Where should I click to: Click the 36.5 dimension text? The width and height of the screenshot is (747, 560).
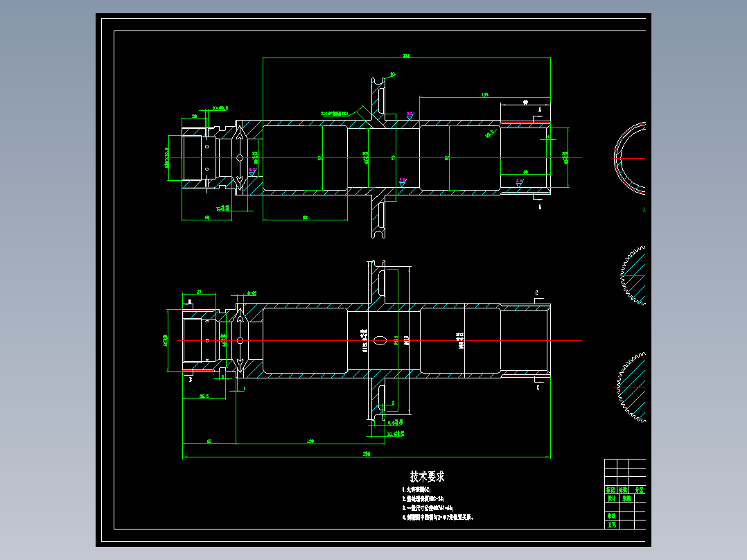(x=204, y=396)
